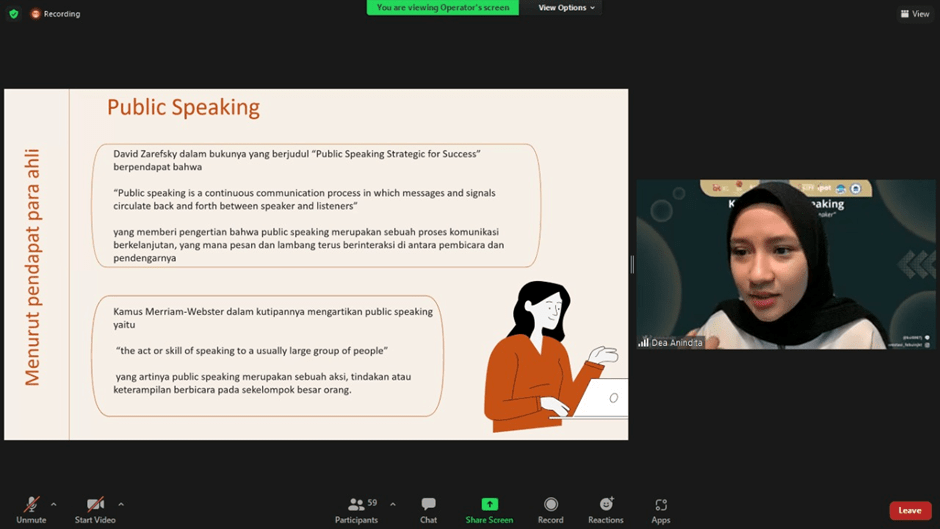Expand video options arrow beside Start Video
Screen dimensions: 940x529
click(x=121, y=504)
